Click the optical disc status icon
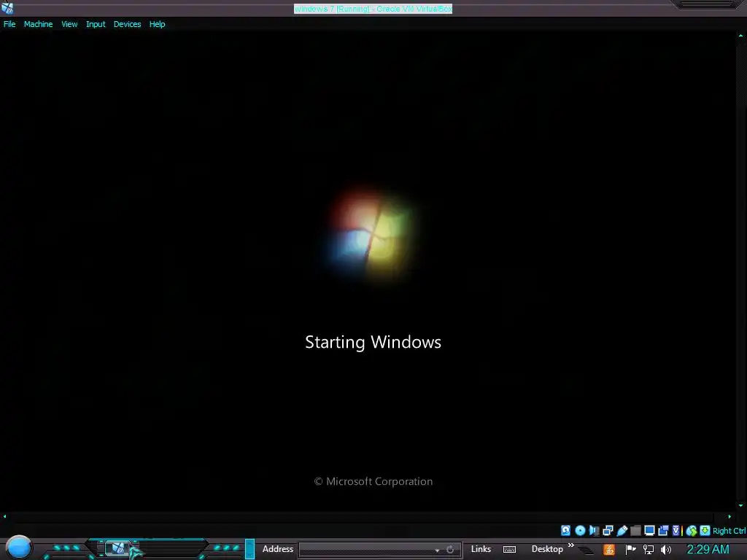Screen dimensions: 747x560 point(580,531)
